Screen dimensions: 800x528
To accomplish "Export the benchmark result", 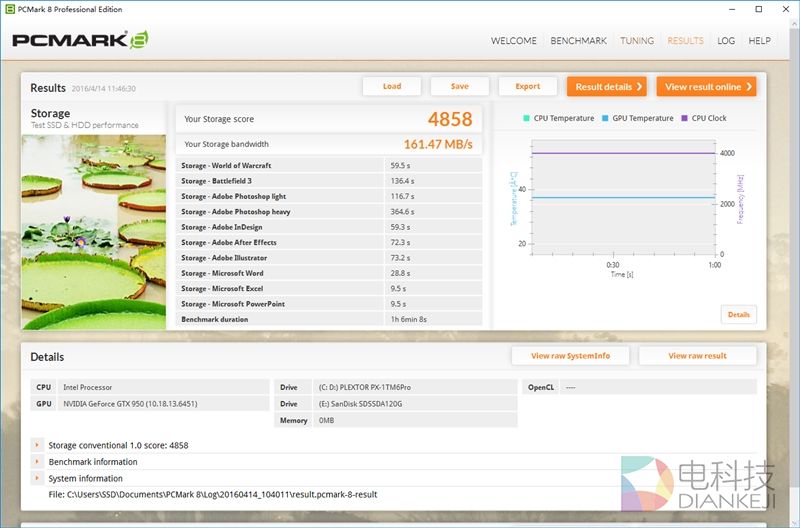I will point(527,87).
